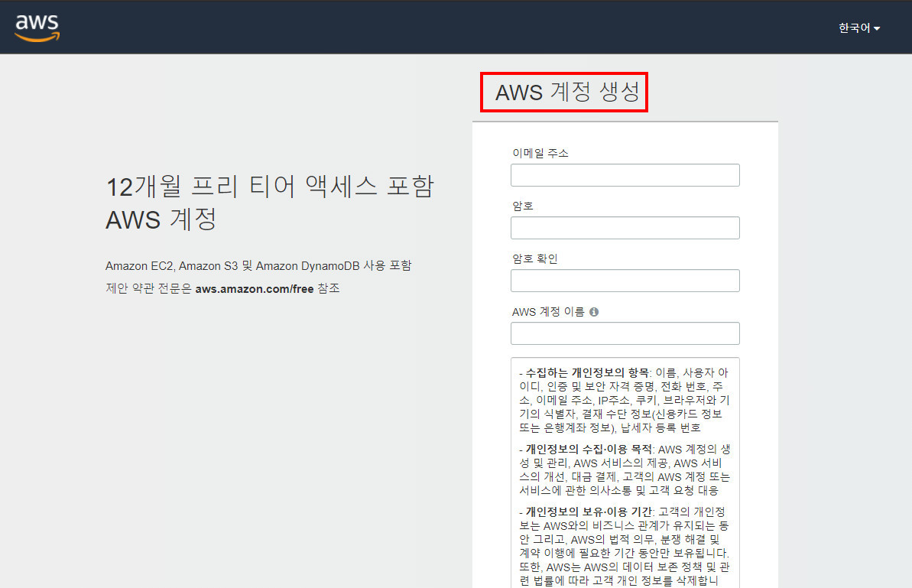
Task: Click the AWS logo in the header
Action: [37, 28]
